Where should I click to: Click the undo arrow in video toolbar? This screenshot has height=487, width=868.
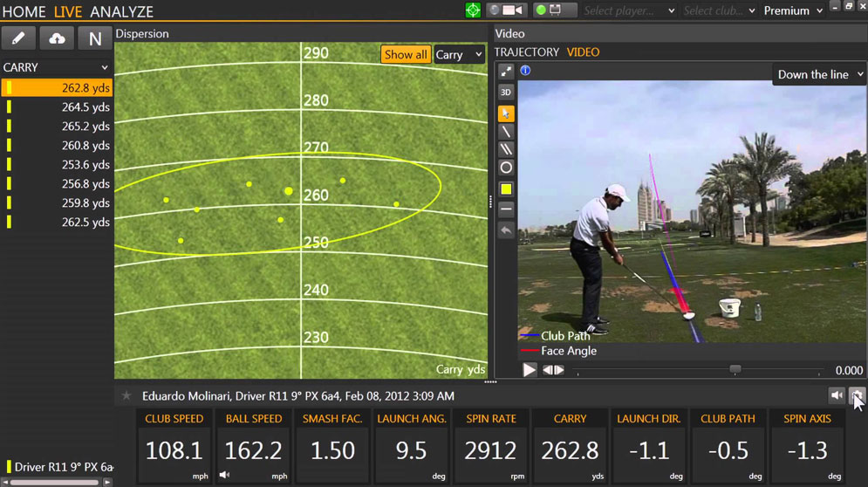(x=506, y=230)
